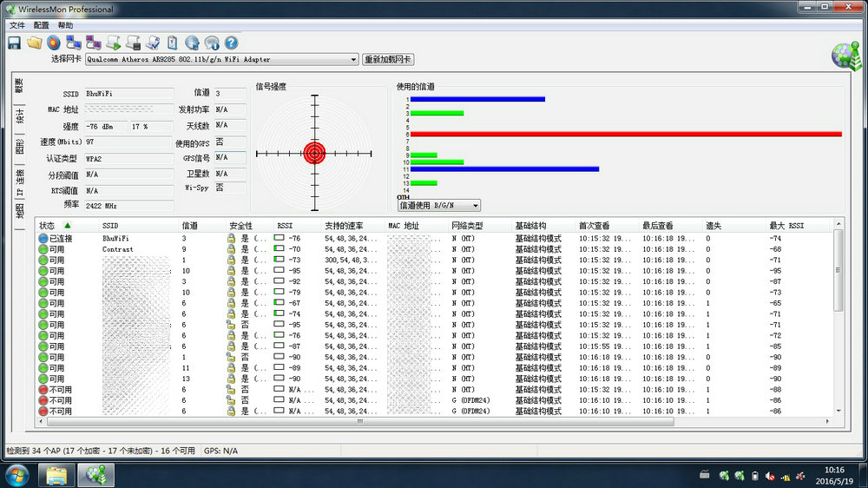Open help with the blue question mark icon
This screenshot has width=868, height=488.
pyautogui.click(x=232, y=43)
